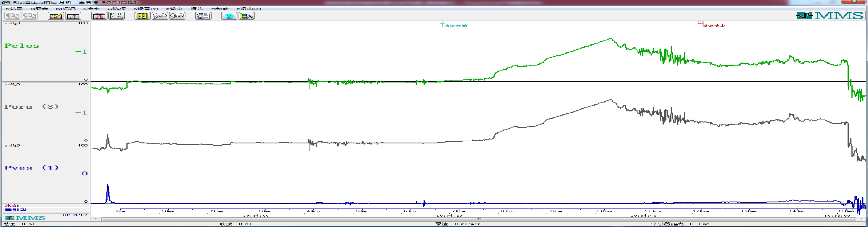Select the Pves (1) channel label

pos(32,168)
